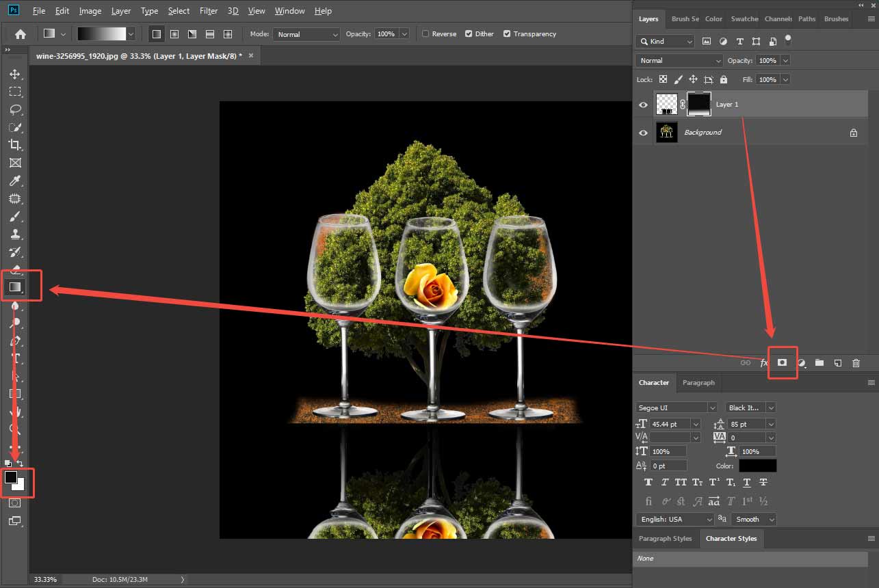Screen dimensions: 879x588
Task: Switch to the Channels tab
Action: pyautogui.click(x=778, y=18)
